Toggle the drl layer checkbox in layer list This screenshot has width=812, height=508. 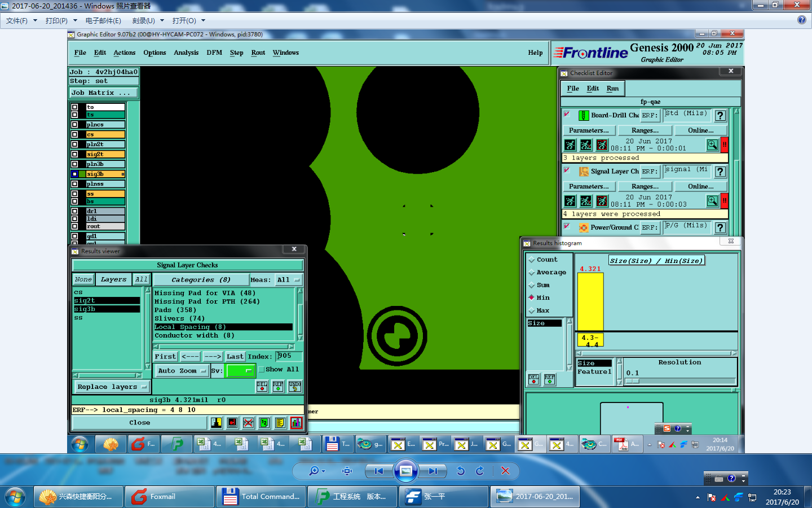coord(74,211)
